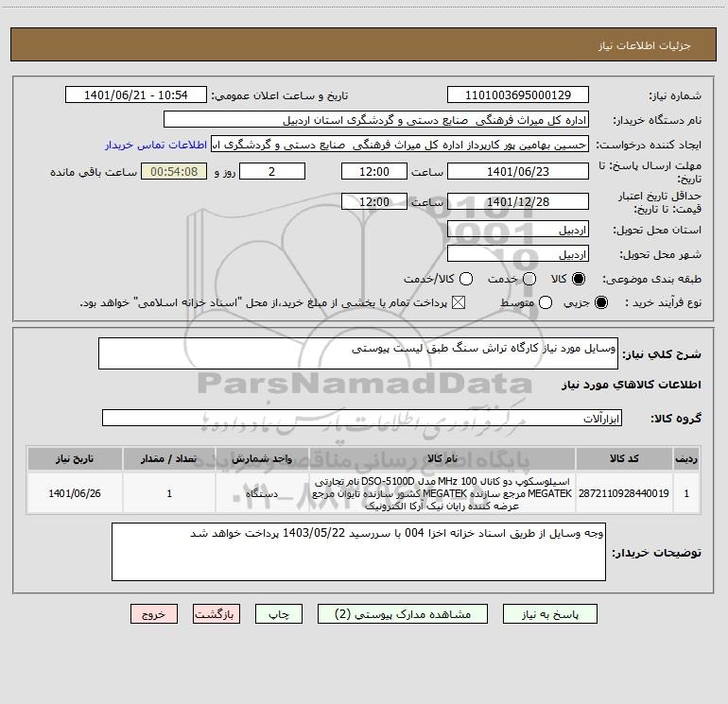Click the 'ردیف' column header
The image size is (728, 704).
(686, 458)
